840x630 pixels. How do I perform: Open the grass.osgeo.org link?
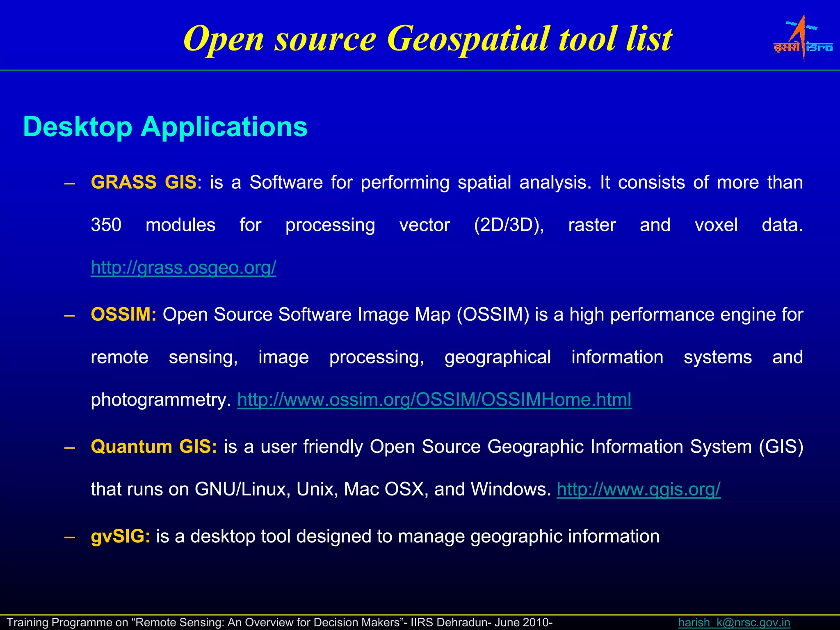(x=183, y=268)
